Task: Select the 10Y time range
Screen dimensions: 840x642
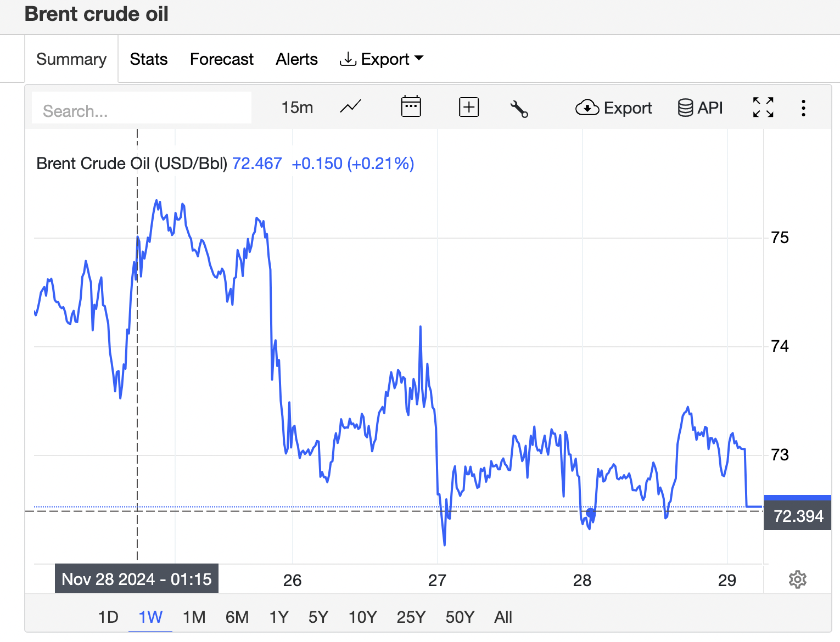Action: pos(363,617)
